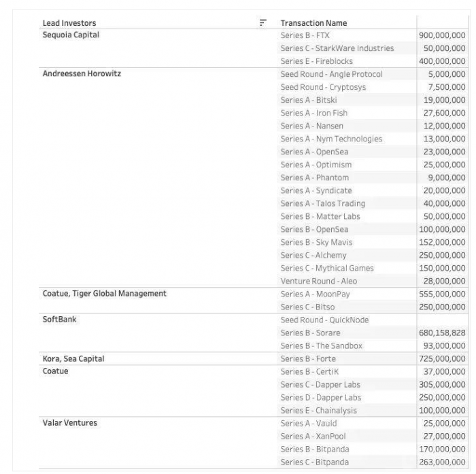Screen dimensions: 476x474
Task: Click Series A - Vauld
Action: 309,423
